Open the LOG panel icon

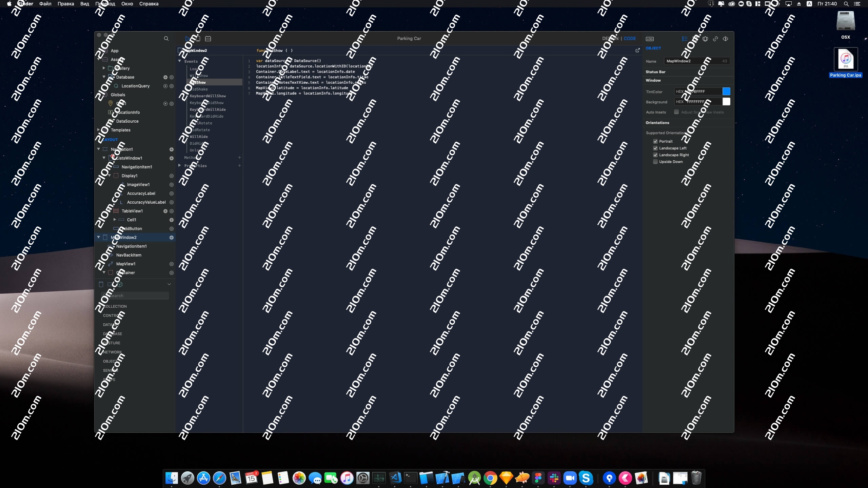[650, 39]
